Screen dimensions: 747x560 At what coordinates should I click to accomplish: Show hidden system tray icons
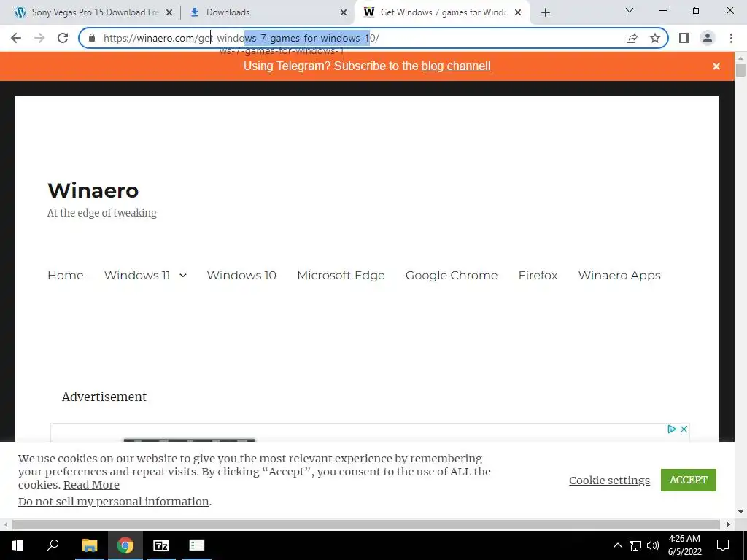coord(617,545)
